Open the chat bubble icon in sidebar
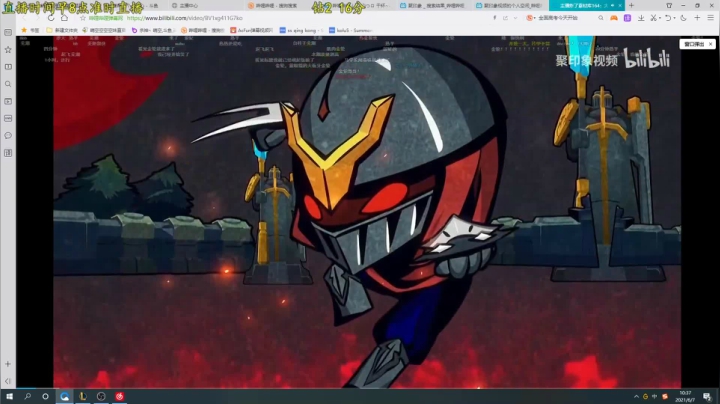 click(x=8, y=135)
